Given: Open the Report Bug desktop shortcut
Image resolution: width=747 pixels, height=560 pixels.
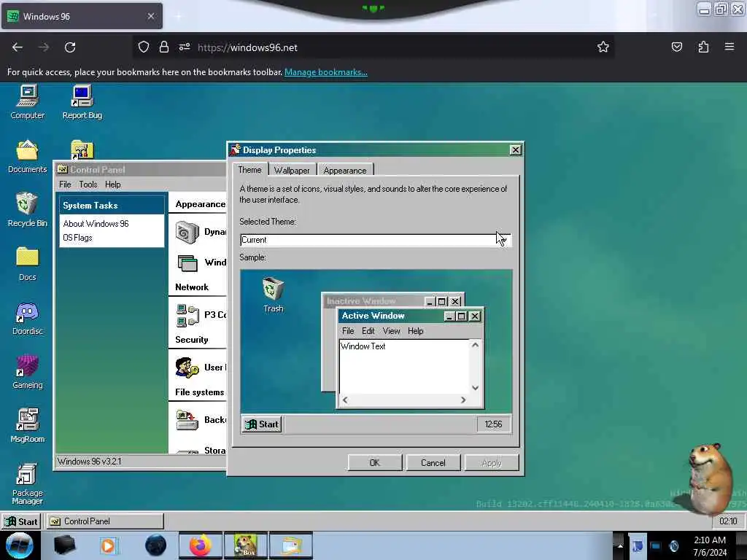Looking at the screenshot, I should [82, 101].
